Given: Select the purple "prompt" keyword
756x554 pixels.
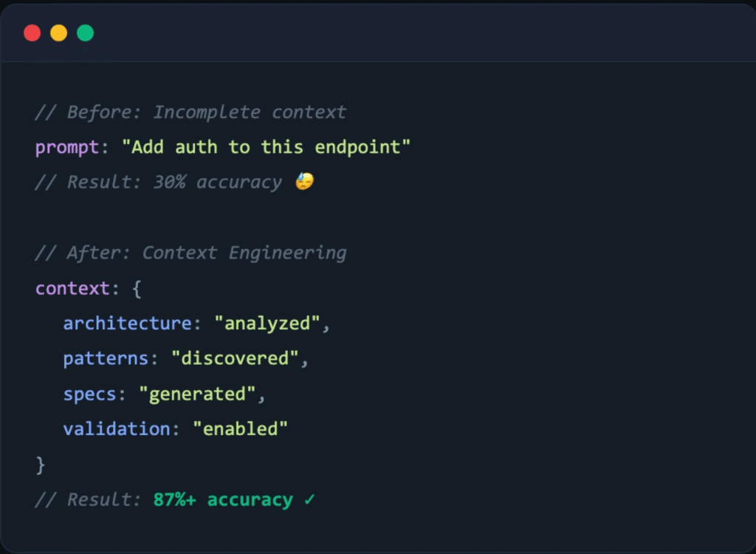Looking at the screenshot, I should pos(67,147).
